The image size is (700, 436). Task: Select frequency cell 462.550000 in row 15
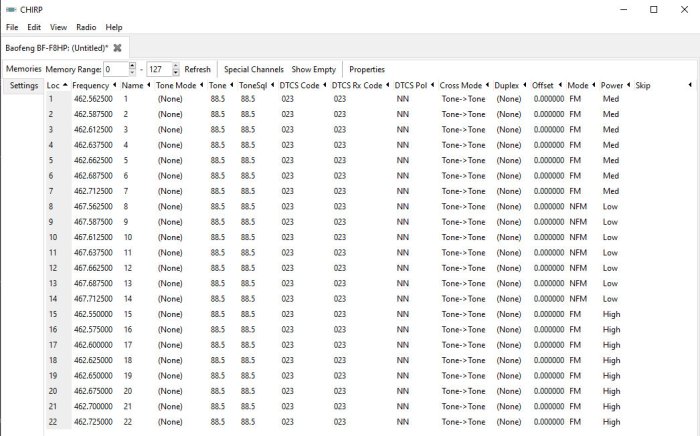tap(93, 314)
